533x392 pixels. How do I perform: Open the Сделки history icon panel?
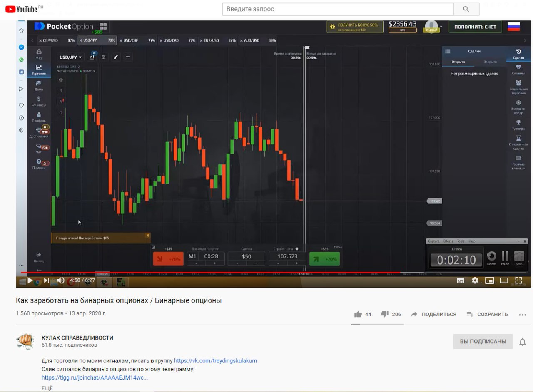tap(518, 54)
